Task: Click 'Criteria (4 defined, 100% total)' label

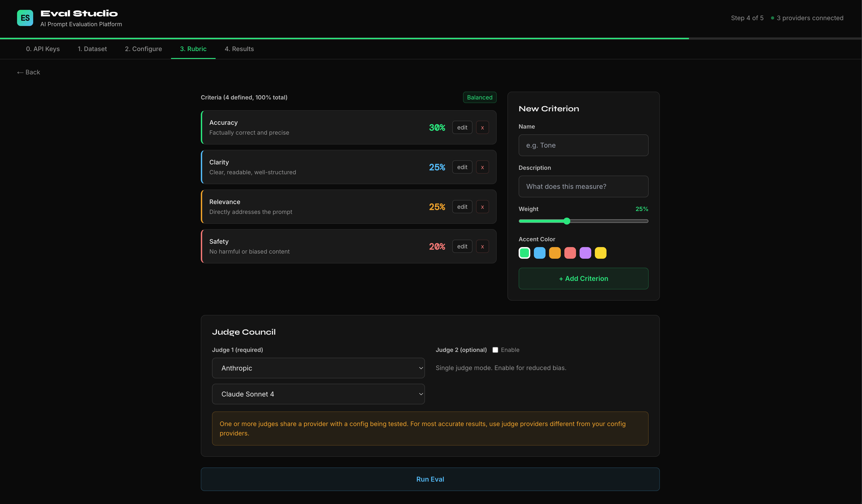Action: (244, 97)
